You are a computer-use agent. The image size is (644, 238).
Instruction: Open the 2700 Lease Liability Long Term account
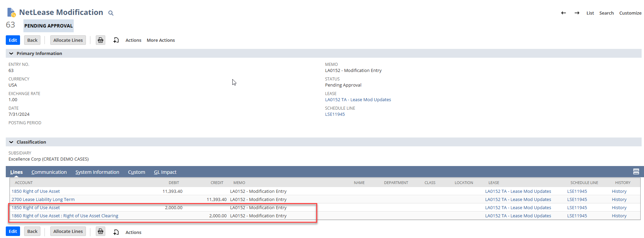(x=43, y=199)
